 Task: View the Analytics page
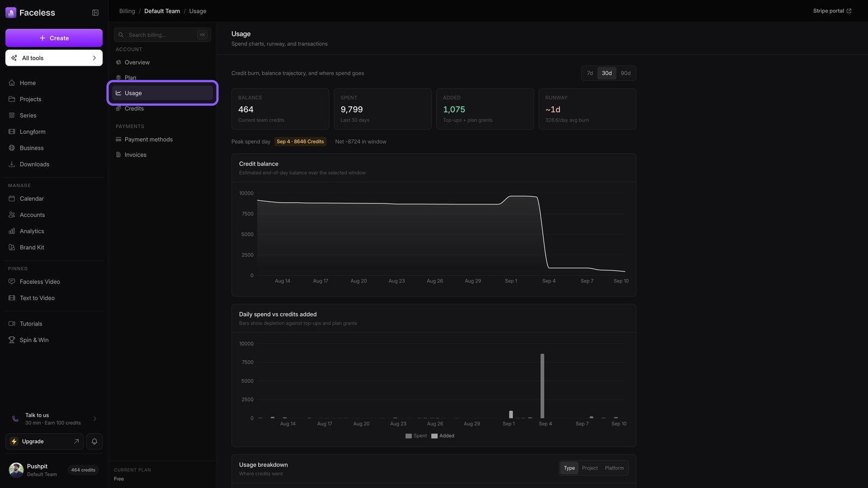(x=54, y=231)
